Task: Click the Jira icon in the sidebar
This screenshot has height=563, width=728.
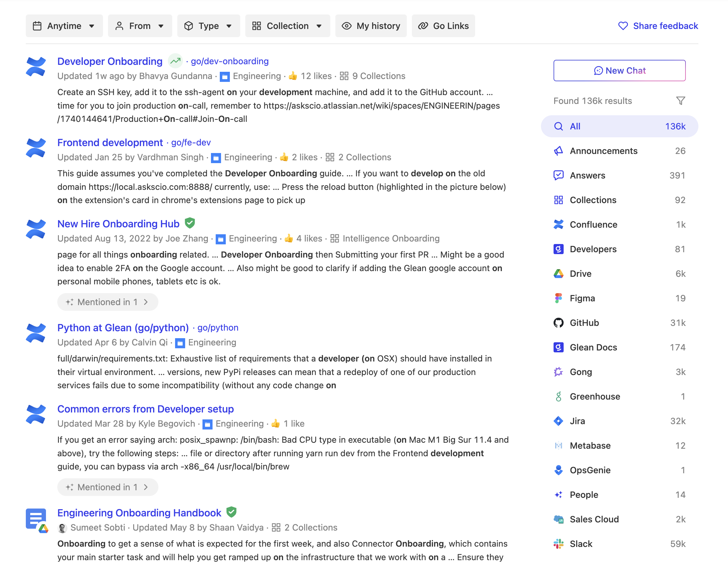Action: 558,421
